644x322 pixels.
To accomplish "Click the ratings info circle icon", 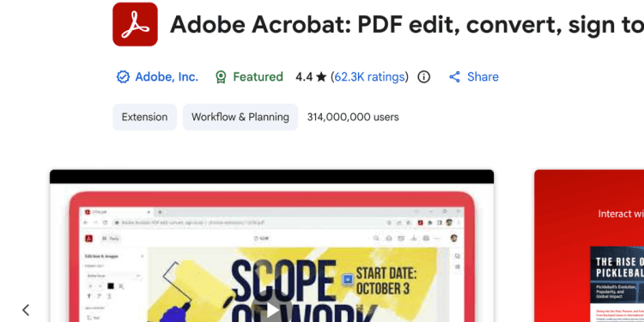I will [424, 76].
